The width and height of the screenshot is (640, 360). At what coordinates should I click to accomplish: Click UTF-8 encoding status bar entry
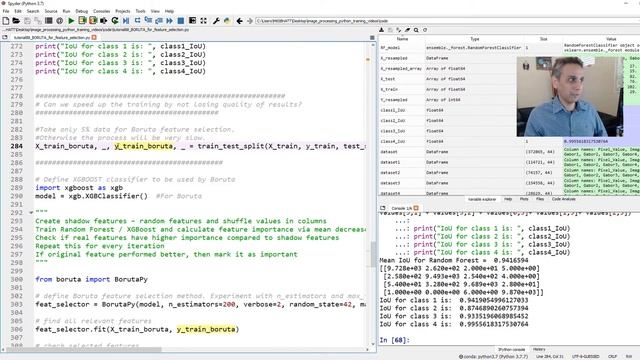coord(586,356)
